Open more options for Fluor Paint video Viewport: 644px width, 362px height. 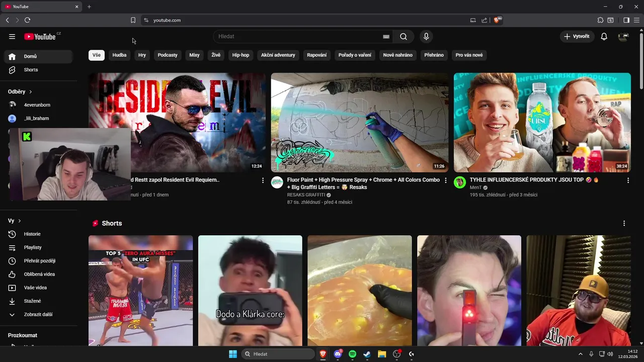click(x=445, y=180)
